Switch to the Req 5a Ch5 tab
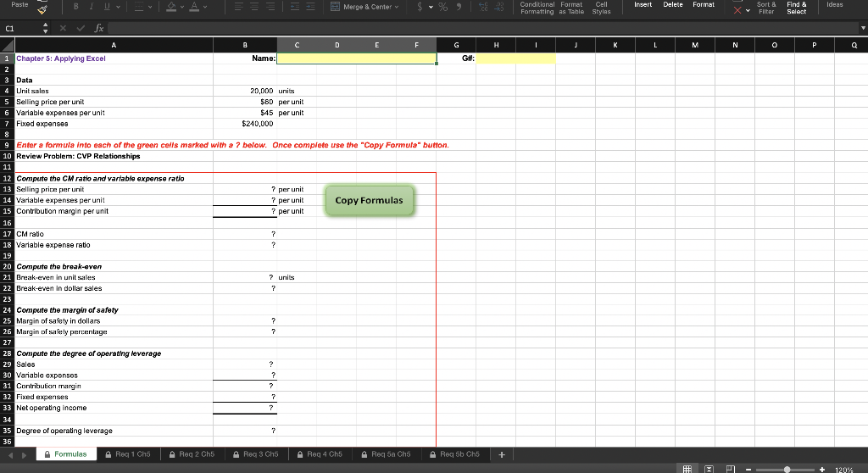The width and height of the screenshot is (868, 473). 386,454
